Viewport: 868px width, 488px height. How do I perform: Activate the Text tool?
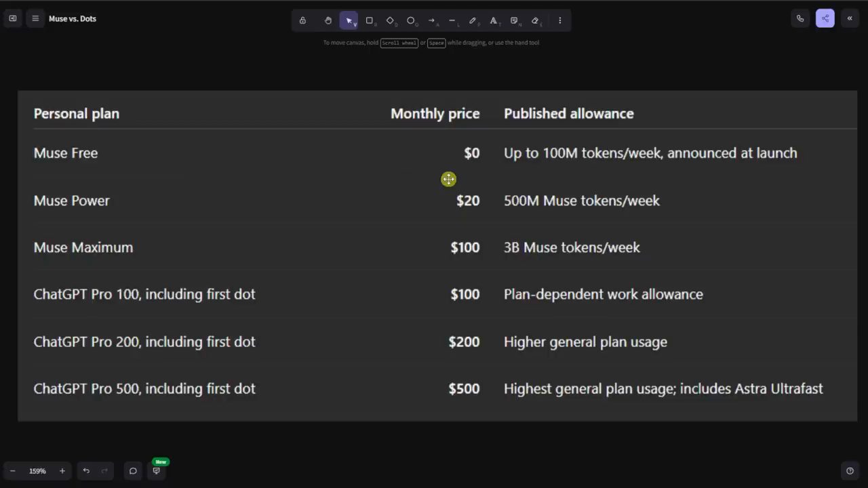click(494, 20)
